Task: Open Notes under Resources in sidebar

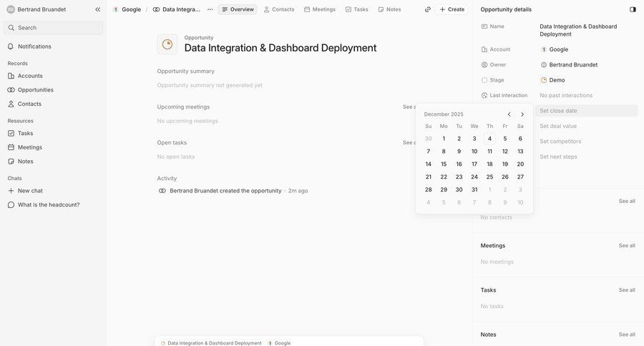Action: (x=25, y=162)
